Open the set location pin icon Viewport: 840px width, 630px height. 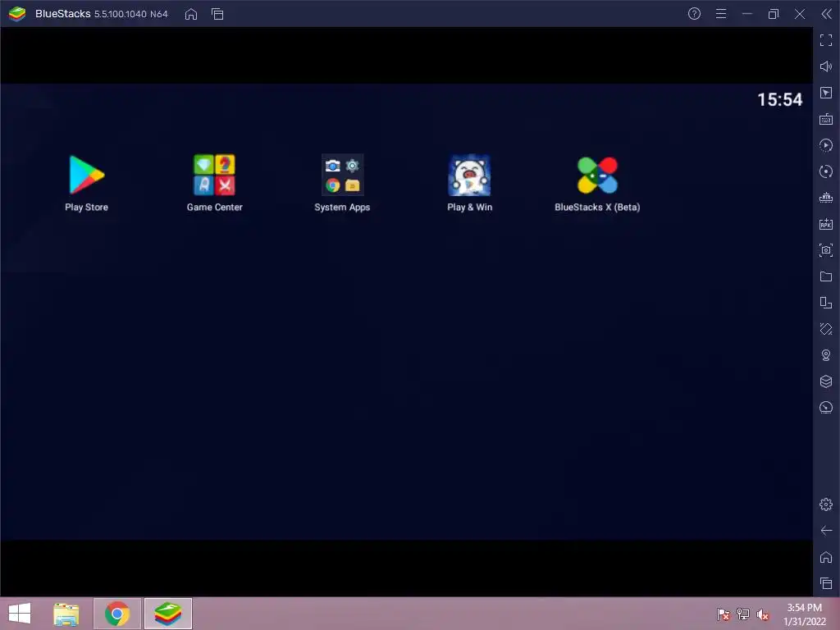point(826,355)
